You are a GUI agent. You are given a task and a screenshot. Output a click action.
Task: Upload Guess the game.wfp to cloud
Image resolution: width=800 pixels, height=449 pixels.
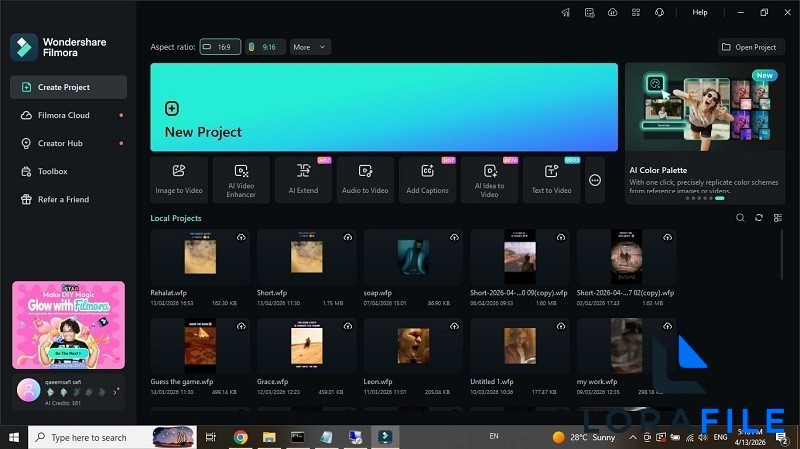(x=241, y=326)
